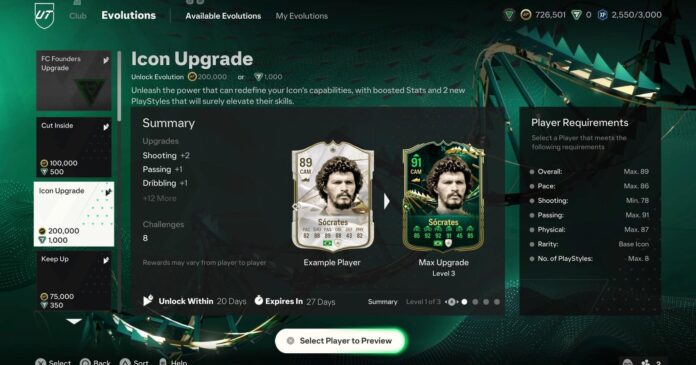The height and width of the screenshot is (365, 696).
Task: Go to the Club menu
Action: (78, 16)
